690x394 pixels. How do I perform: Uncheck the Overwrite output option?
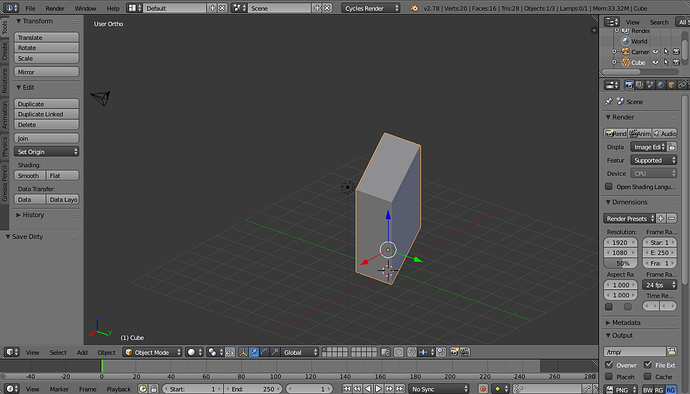(x=609, y=365)
